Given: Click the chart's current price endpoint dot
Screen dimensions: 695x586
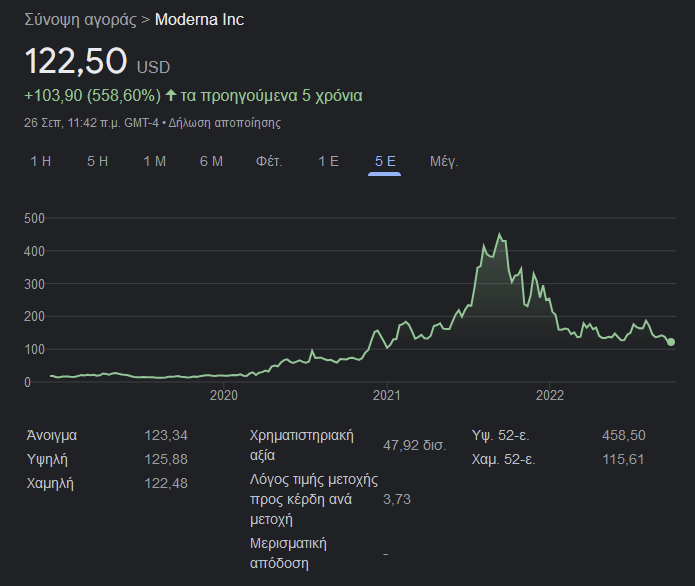Looking at the screenshot, I should point(671,342).
